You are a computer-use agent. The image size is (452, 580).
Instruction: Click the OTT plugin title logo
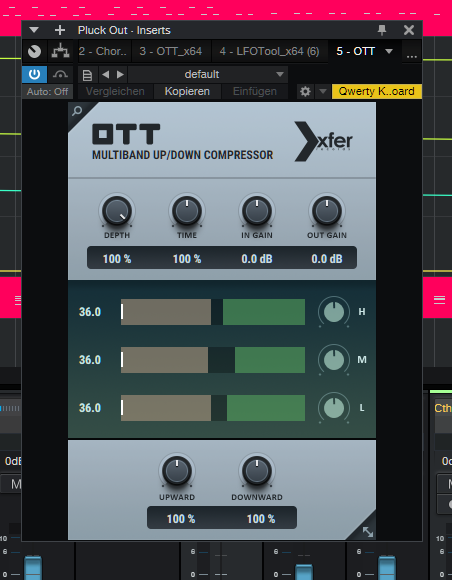pyautogui.click(x=126, y=134)
